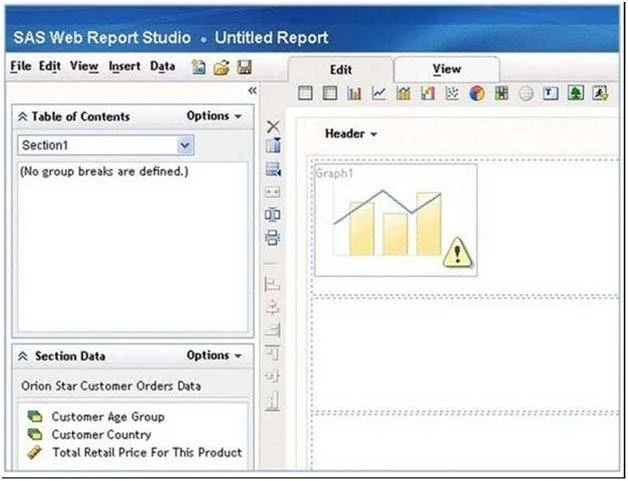Insert a pie chart
628x481 pixels.
(477, 93)
